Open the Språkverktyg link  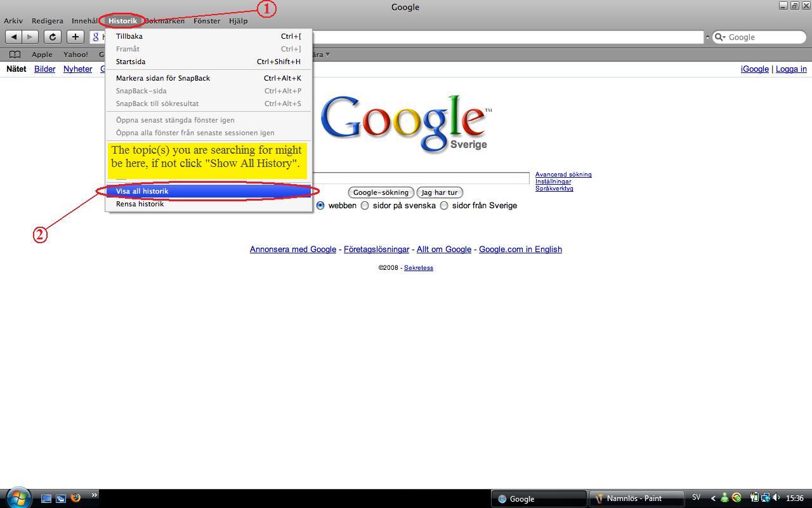point(554,188)
